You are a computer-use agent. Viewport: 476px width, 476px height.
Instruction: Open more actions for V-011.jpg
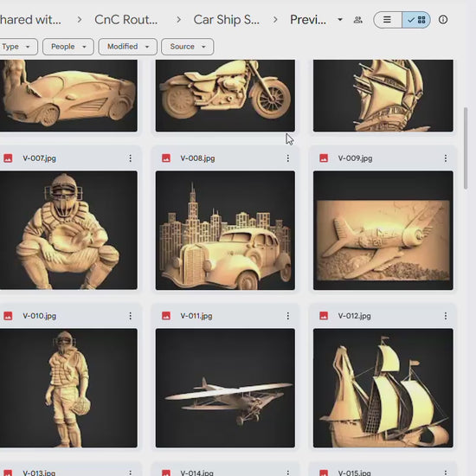pyautogui.click(x=288, y=316)
